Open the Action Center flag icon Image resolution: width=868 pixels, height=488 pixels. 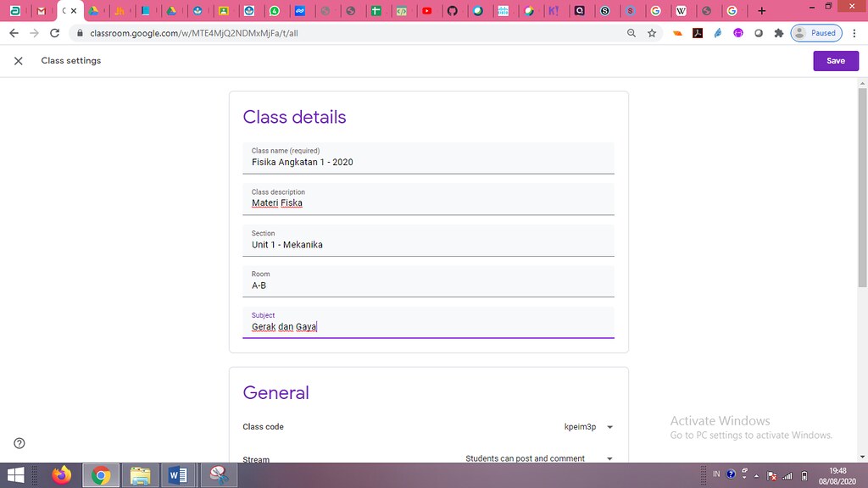pos(771,475)
